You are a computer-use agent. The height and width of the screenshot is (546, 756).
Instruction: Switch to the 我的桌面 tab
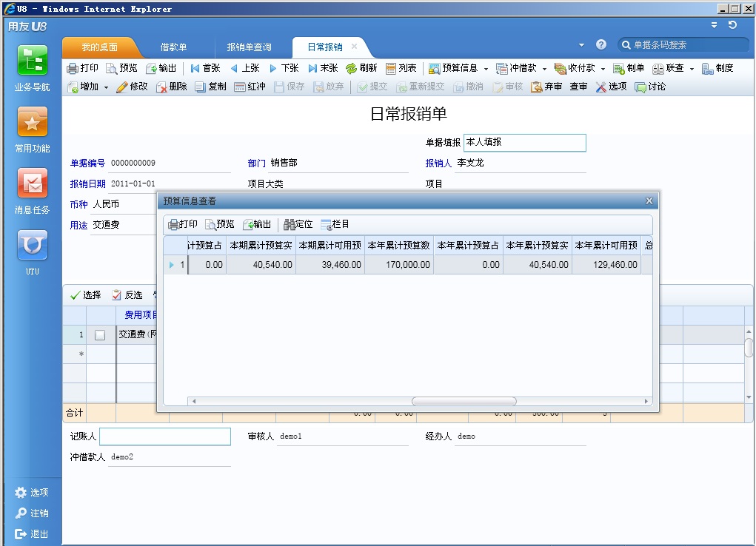pyautogui.click(x=99, y=47)
